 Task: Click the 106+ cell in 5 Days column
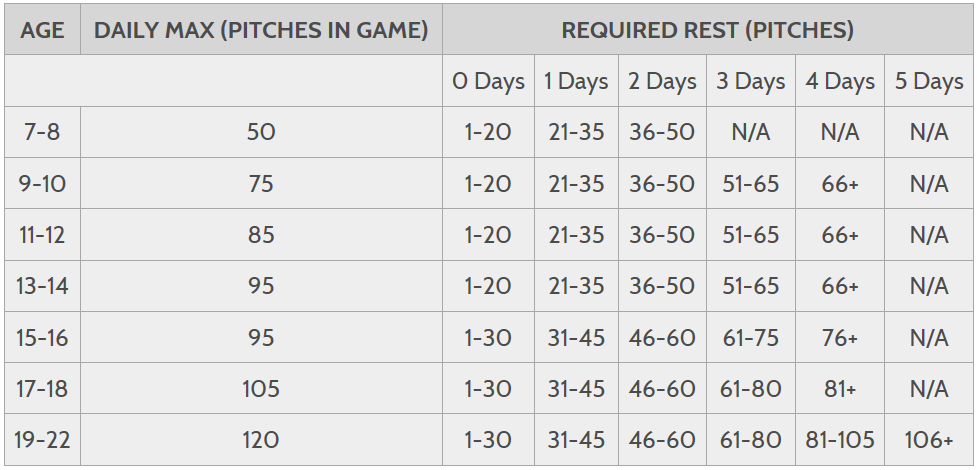929,439
